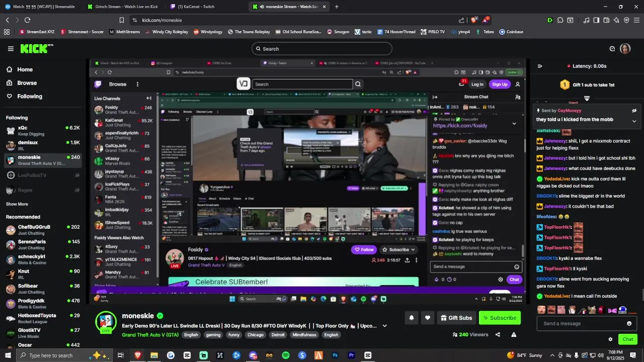The image size is (644, 362).
Task: Click the chat panel scrollbar
Action: coord(642,296)
